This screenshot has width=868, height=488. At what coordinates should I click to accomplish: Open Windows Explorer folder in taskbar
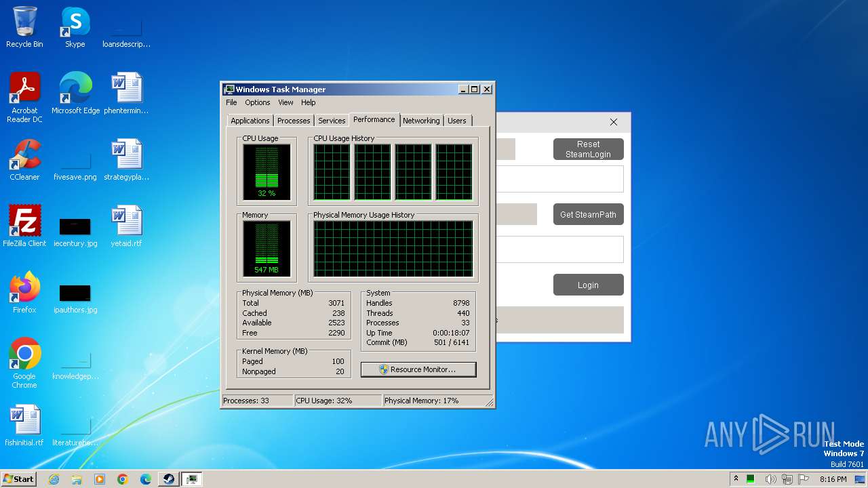pyautogui.click(x=77, y=479)
